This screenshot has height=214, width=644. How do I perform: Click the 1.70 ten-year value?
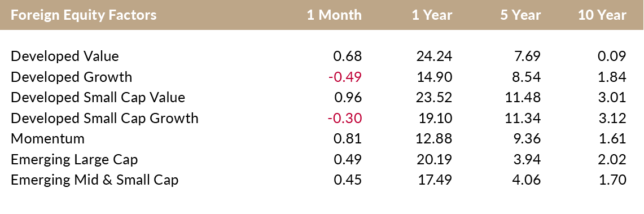[612, 180]
